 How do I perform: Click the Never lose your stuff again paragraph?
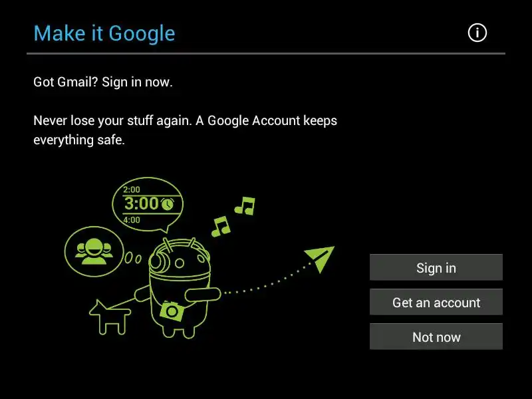pos(186,130)
